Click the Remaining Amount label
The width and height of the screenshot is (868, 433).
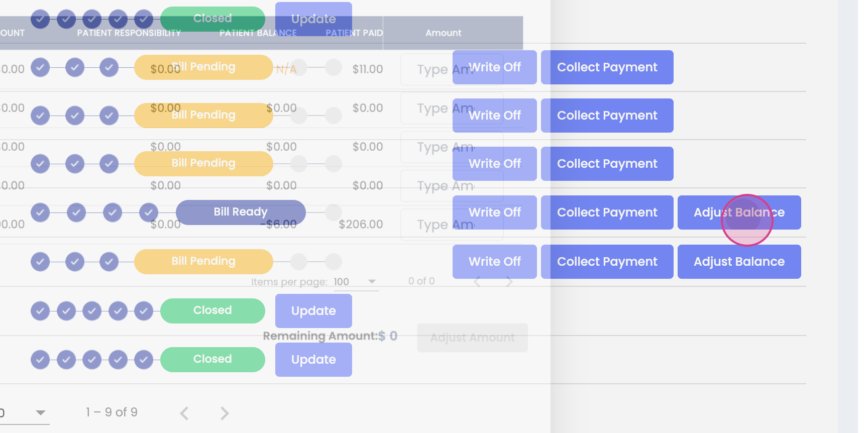320,336
